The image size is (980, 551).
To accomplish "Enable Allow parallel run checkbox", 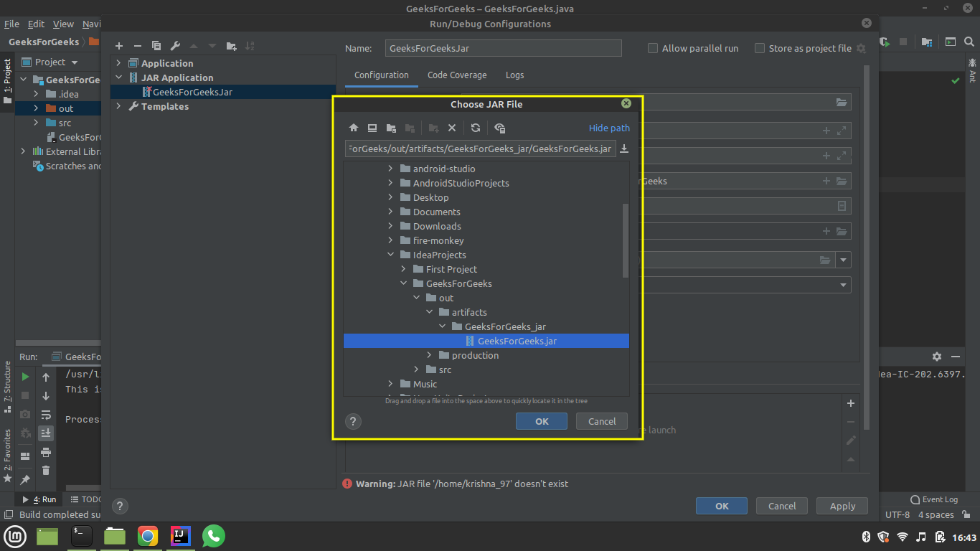I will [653, 48].
